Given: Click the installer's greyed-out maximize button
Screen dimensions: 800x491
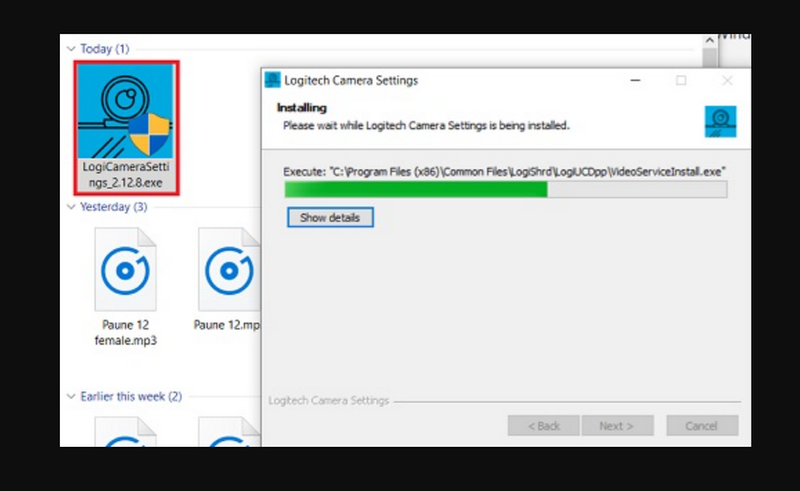Looking at the screenshot, I should [x=681, y=81].
